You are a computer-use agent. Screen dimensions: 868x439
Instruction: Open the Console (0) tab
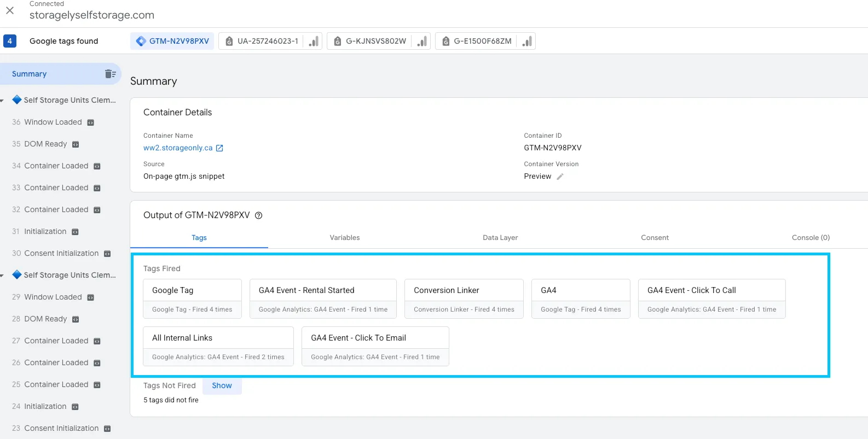[x=811, y=237]
